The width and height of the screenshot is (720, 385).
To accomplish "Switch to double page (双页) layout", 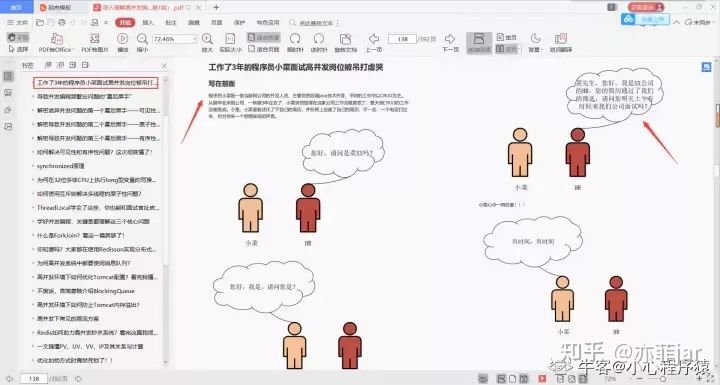I will 507,49.
